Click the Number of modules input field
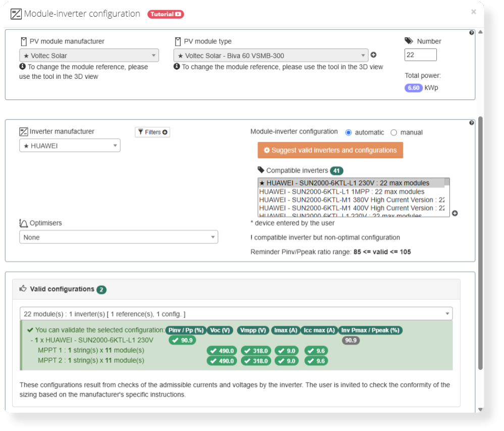504x431 pixels. [420, 55]
